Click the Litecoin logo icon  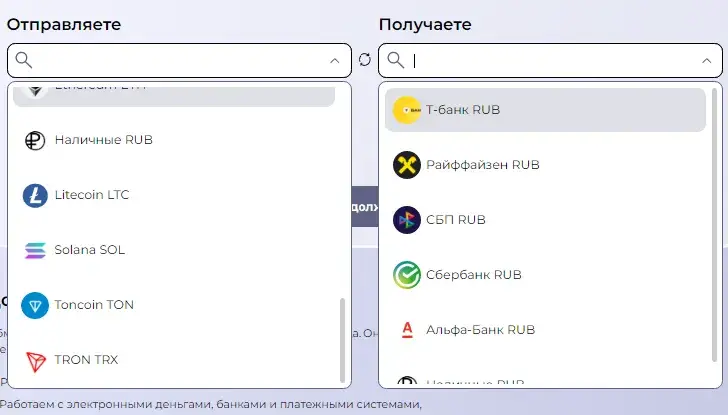pos(35,195)
